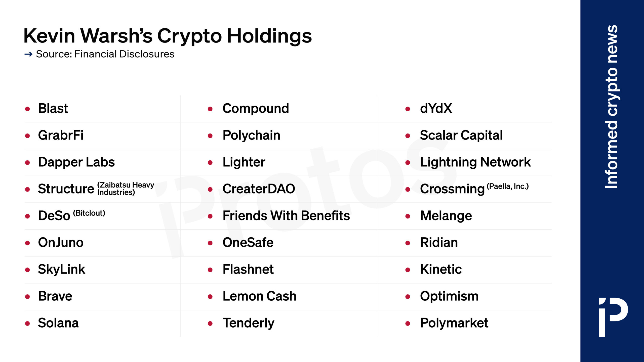Click the blue arrow beside Source
The width and height of the screenshot is (644, 362).
(x=28, y=54)
